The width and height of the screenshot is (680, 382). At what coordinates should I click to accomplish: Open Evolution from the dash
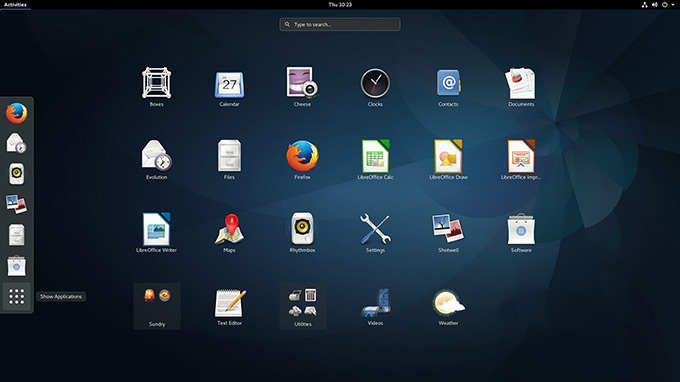pyautogui.click(x=16, y=143)
